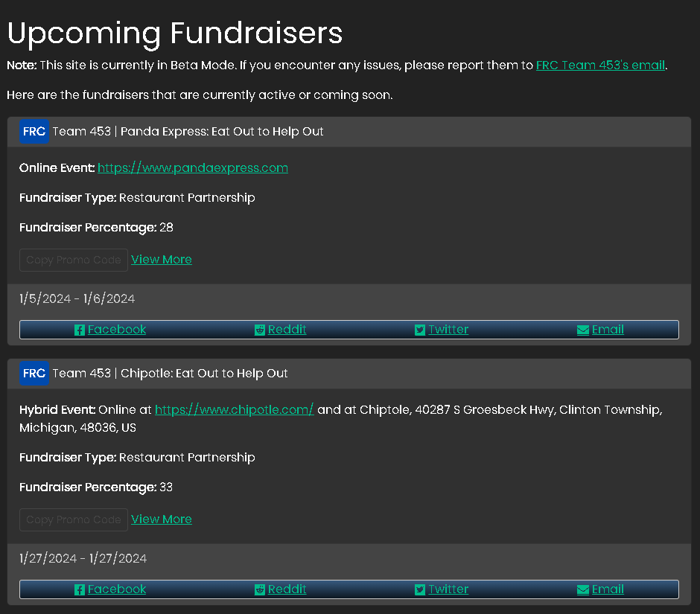The height and width of the screenshot is (614, 700).
Task: View More for Panda Express fundraiser
Action: [x=162, y=259]
